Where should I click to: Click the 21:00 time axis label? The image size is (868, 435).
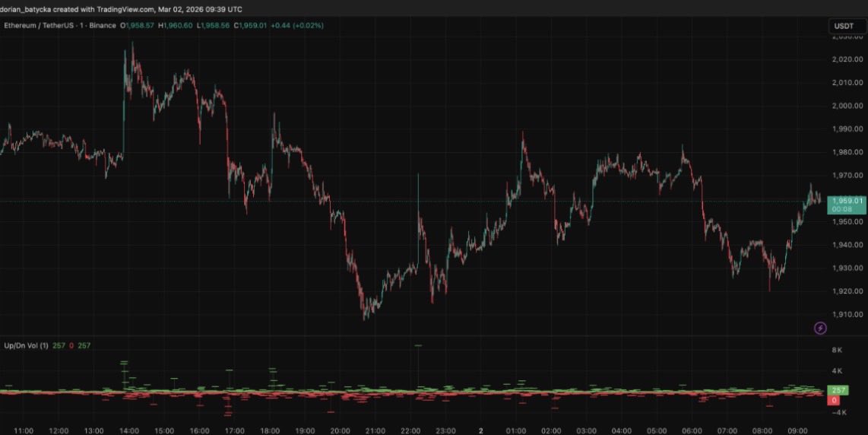tap(375, 430)
